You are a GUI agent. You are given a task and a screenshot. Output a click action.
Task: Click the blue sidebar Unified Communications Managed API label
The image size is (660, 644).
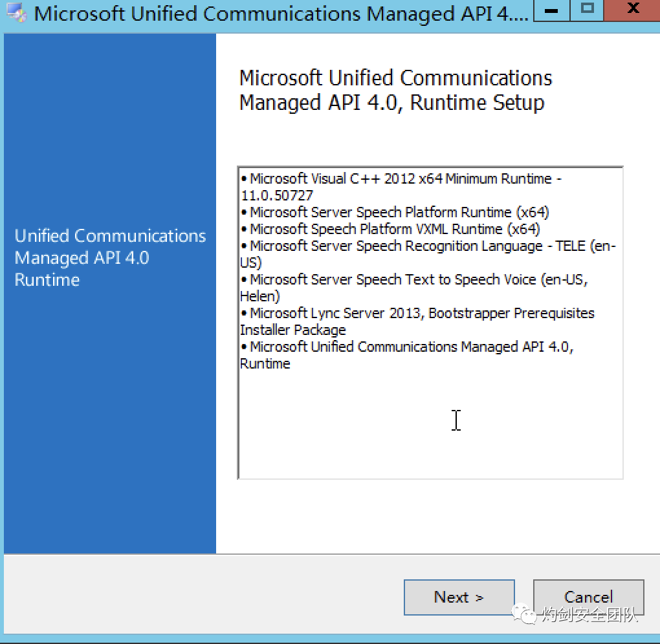tap(110, 257)
